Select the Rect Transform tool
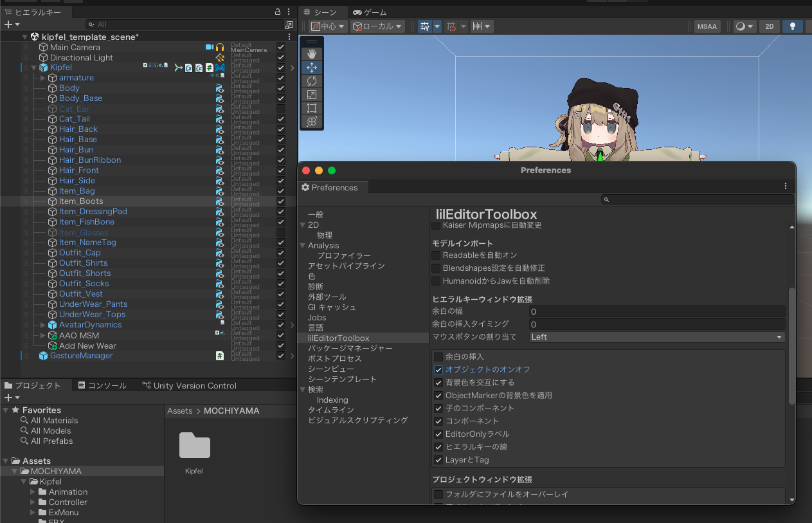The image size is (812, 523). [312, 108]
